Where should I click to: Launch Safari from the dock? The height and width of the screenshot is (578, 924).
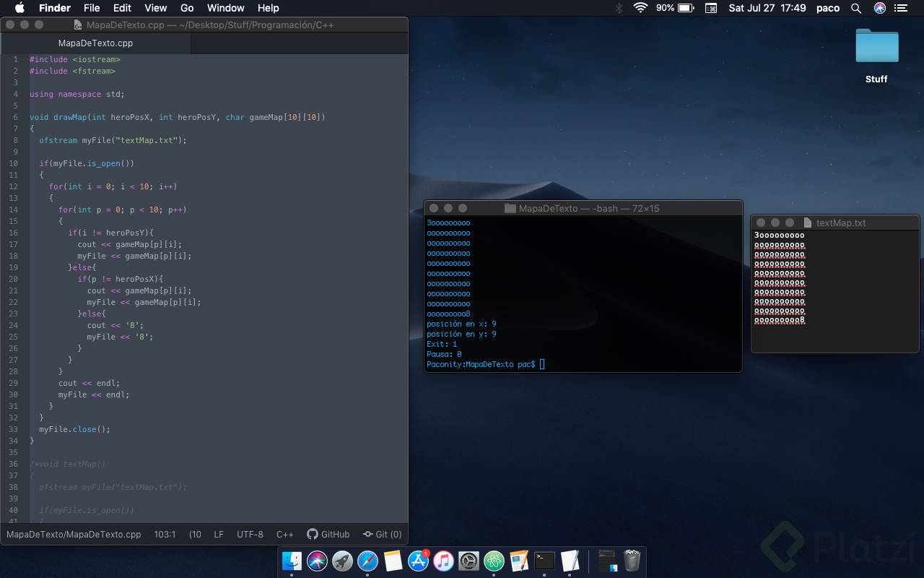[x=367, y=561]
